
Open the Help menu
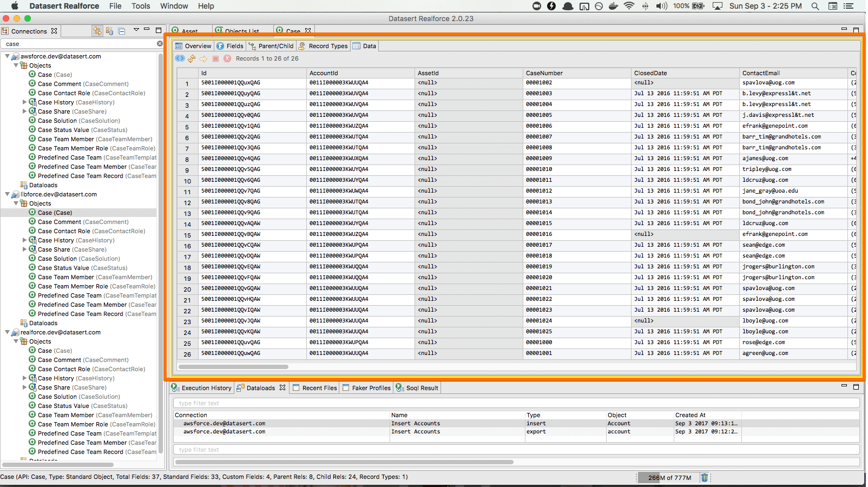[206, 6]
